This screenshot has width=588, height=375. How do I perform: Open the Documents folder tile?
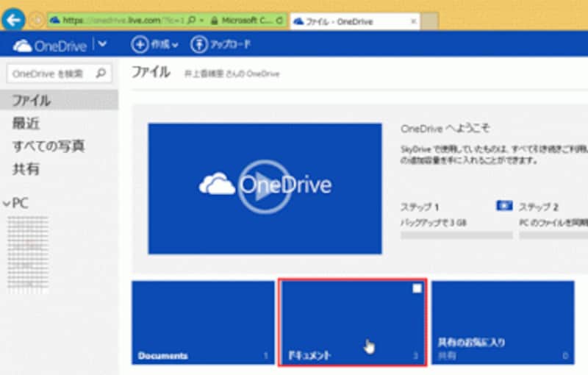click(x=203, y=323)
